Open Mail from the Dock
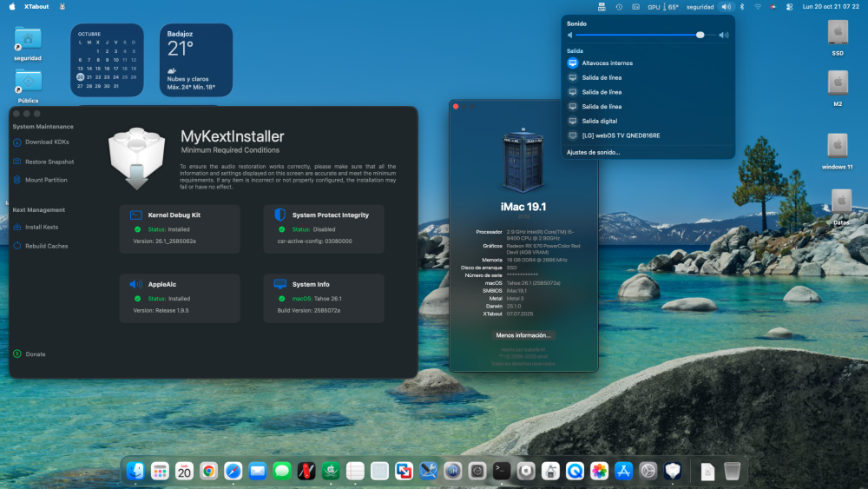The height and width of the screenshot is (489, 868). (258, 471)
